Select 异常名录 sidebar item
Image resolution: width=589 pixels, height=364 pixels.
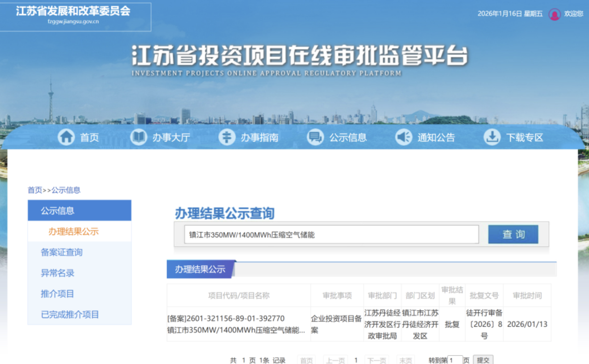coord(58,273)
